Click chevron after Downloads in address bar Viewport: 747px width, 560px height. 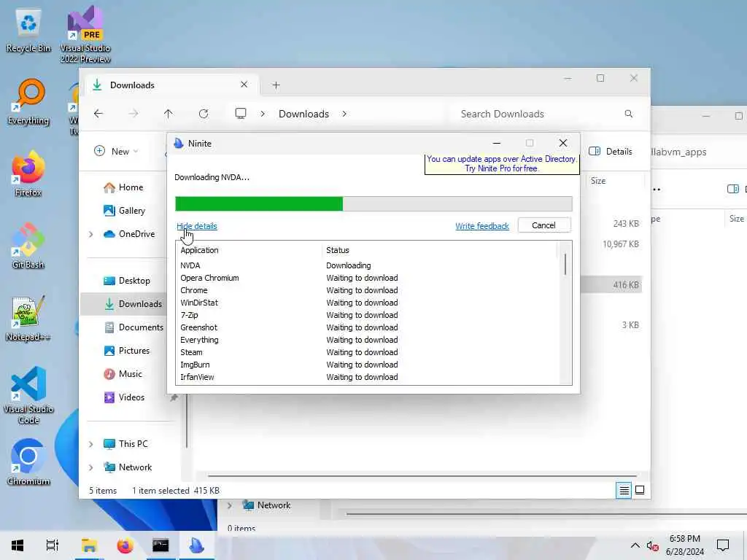(x=344, y=114)
